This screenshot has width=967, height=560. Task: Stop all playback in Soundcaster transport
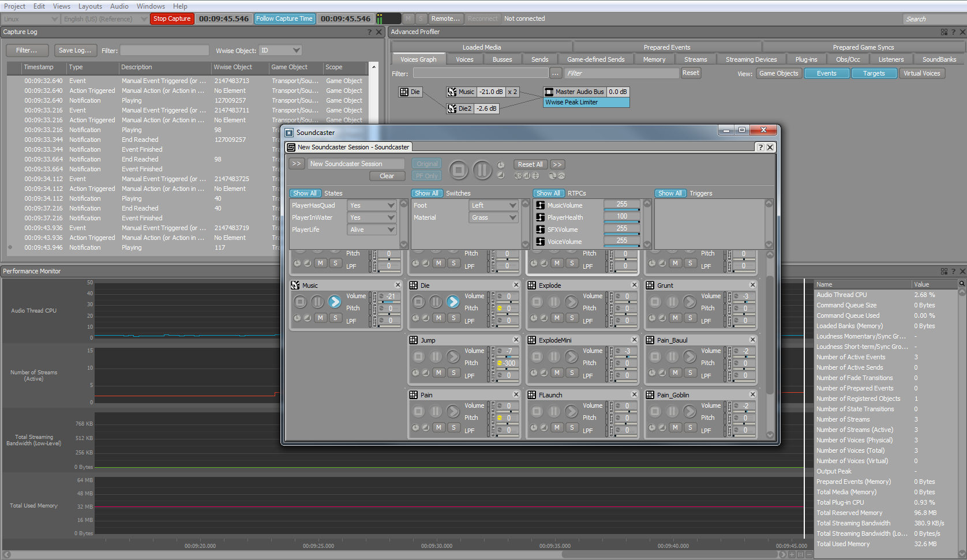point(459,170)
